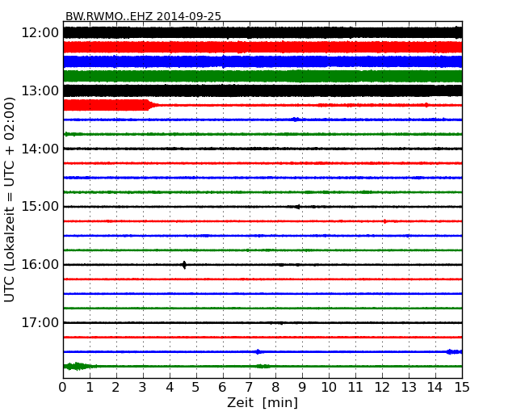Click the red spike near minute 12
The height and width of the screenshot is (420, 525).
(x=385, y=221)
